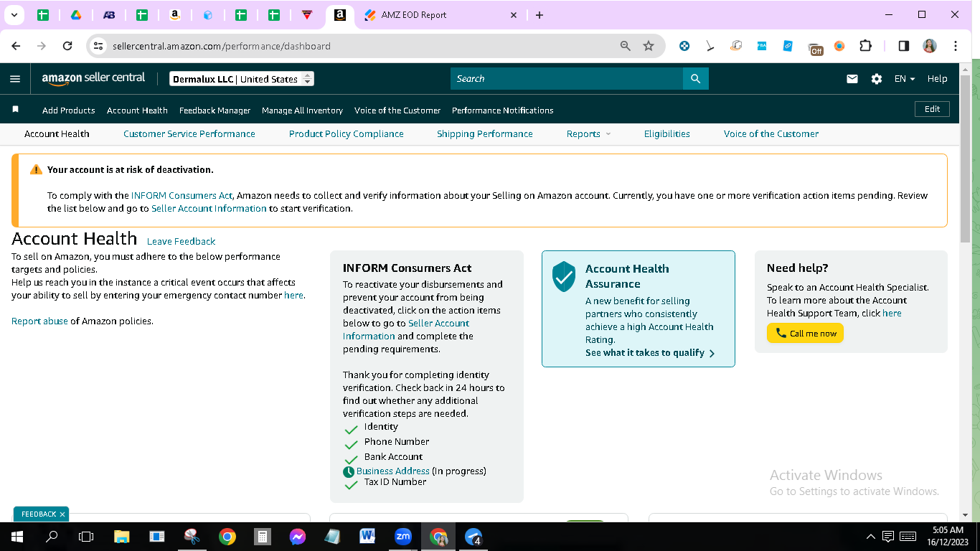
Task: Focus the Seller Central search field
Action: (x=567, y=79)
